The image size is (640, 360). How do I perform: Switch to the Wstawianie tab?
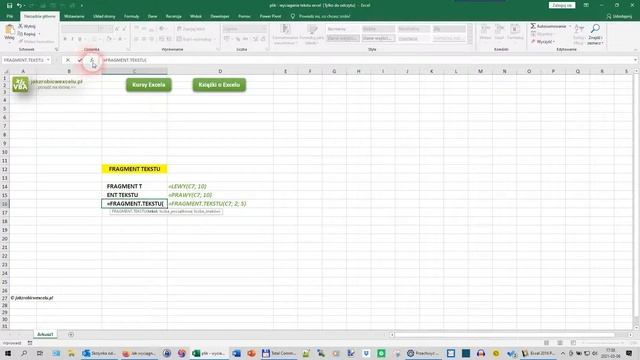coord(74,16)
